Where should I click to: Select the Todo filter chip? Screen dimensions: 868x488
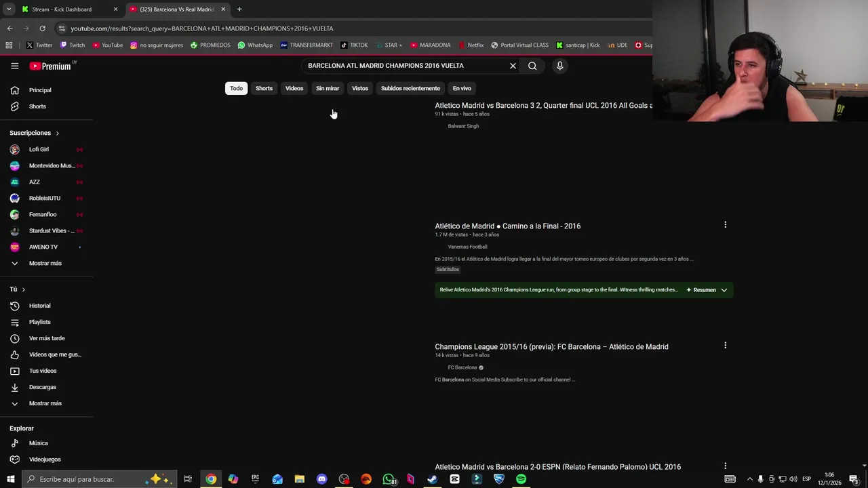236,88
